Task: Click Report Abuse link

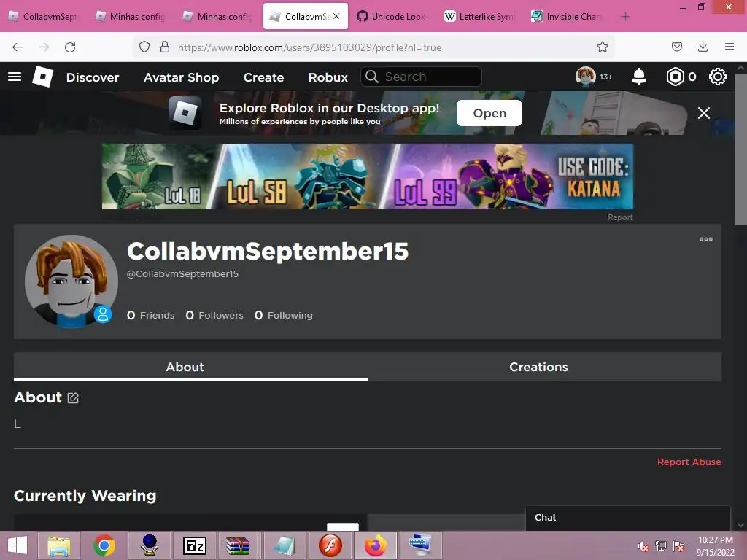Action: click(x=689, y=462)
